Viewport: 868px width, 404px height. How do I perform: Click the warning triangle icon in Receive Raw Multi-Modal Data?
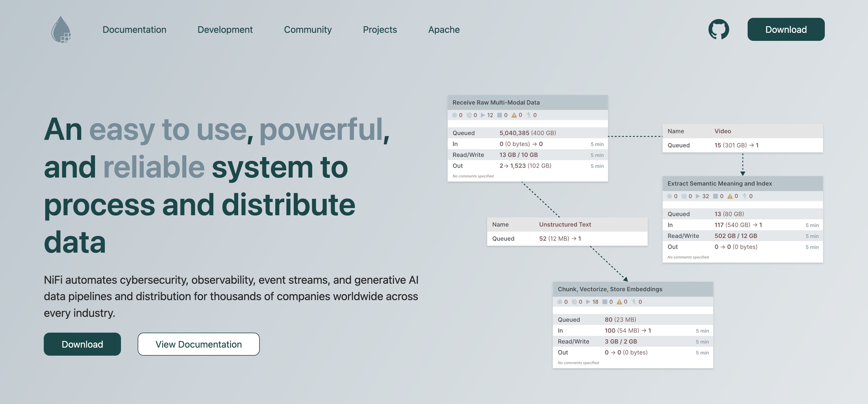point(514,115)
